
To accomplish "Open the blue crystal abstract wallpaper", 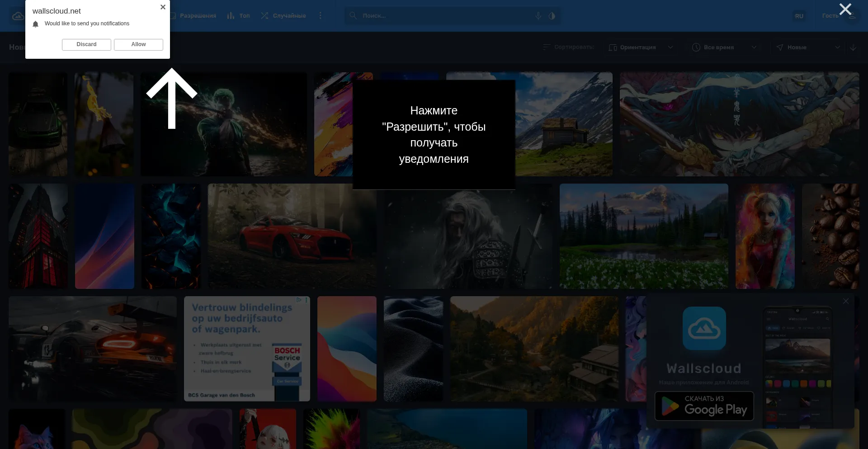I will click(x=171, y=236).
